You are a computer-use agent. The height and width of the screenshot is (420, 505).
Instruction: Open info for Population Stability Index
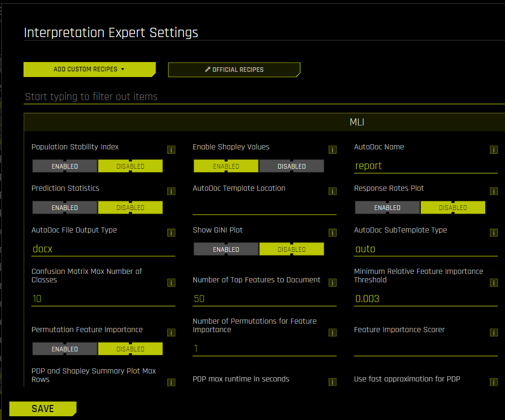171,149
